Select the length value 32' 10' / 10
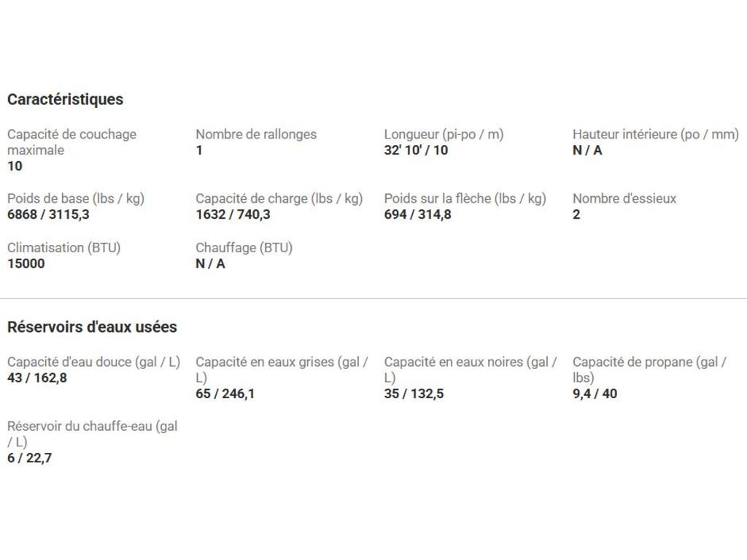This screenshot has width=747, height=560. [416, 150]
